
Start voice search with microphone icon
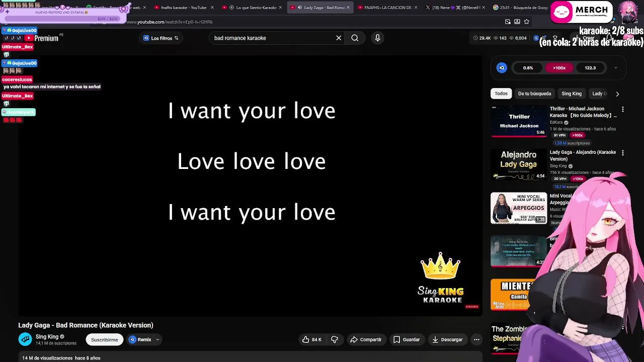click(377, 38)
